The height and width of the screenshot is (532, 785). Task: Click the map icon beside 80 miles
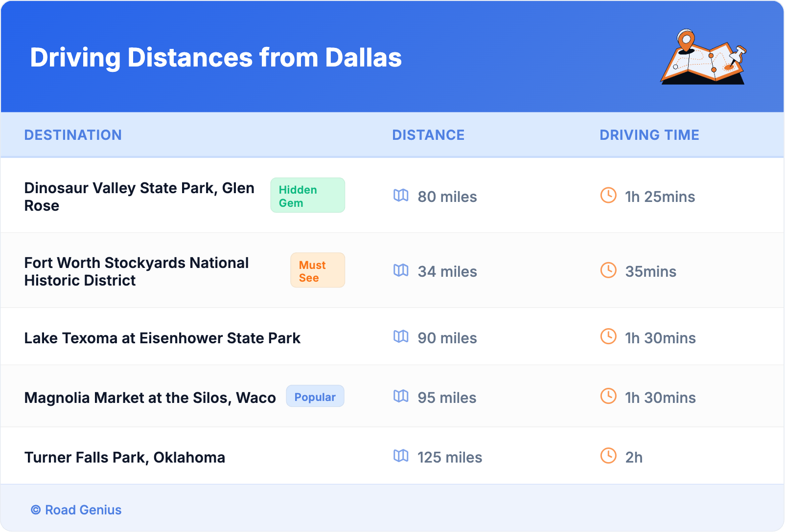(x=401, y=196)
